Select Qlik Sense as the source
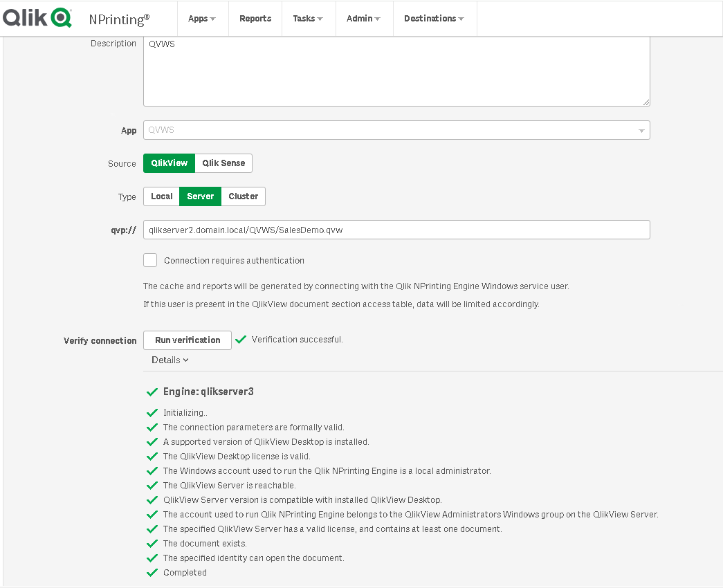The width and height of the screenshot is (723, 588). (x=223, y=163)
